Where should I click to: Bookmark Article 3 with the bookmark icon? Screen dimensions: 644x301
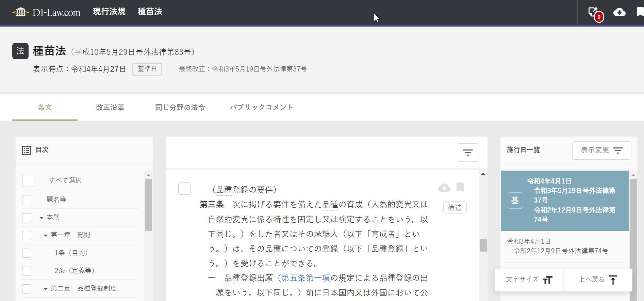[x=460, y=187]
